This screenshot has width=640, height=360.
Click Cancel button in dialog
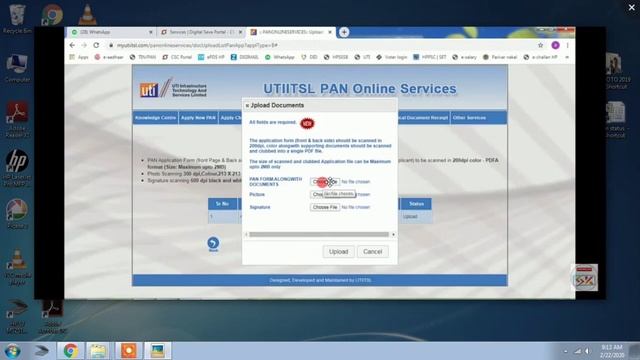[x=373, y=251]
